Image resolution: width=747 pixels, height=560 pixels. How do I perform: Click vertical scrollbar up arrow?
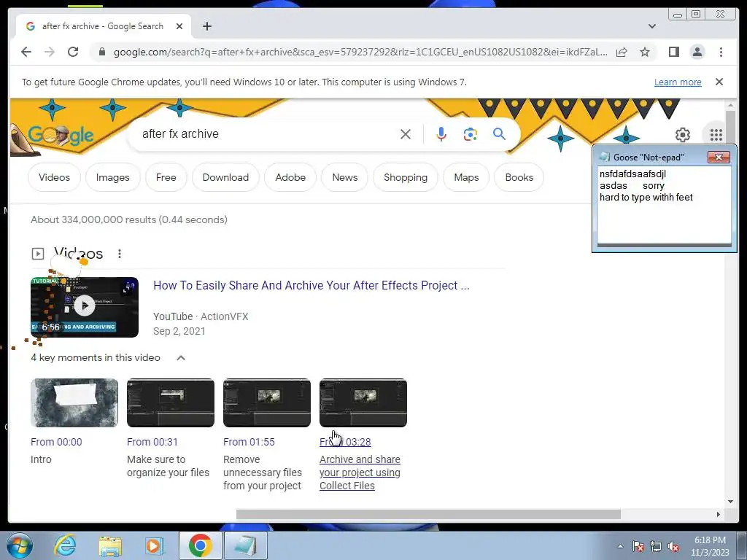[x=730, y=105]
